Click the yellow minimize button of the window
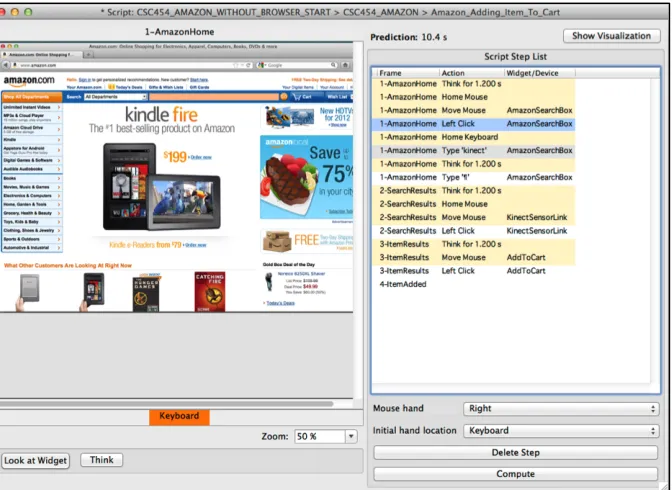The height and width of the screenshot is (490, 672). [x=15, y=12]
